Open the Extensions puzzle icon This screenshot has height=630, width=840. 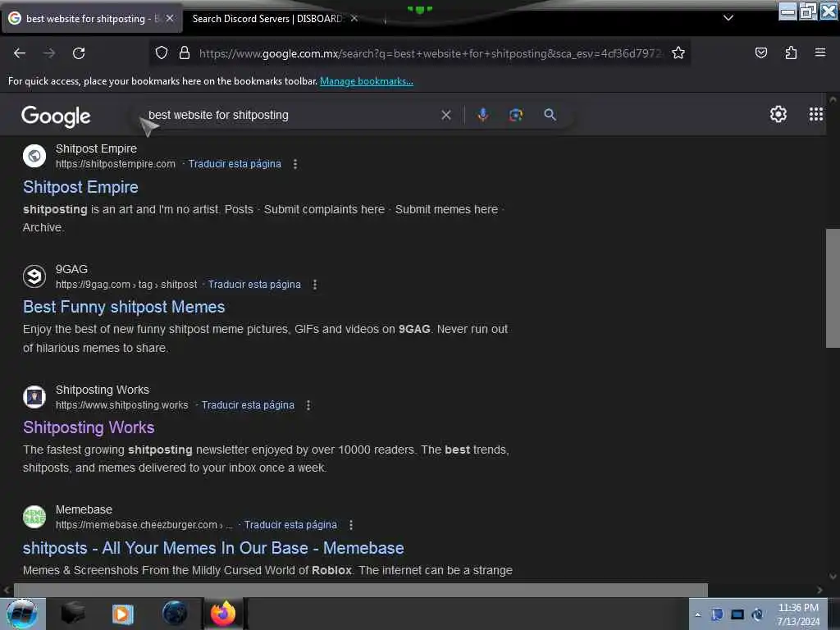tap(791, 52)
